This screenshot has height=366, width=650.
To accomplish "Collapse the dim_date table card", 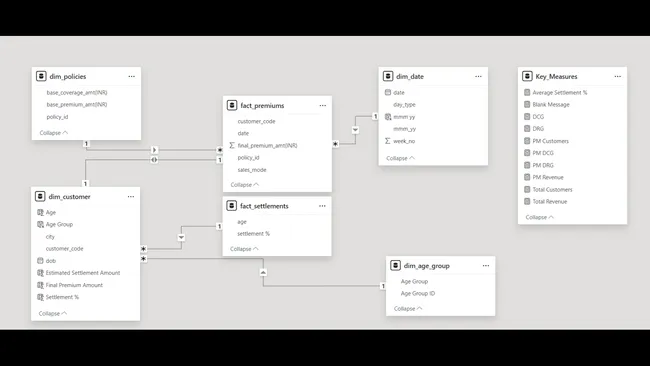I will (400, 158).
